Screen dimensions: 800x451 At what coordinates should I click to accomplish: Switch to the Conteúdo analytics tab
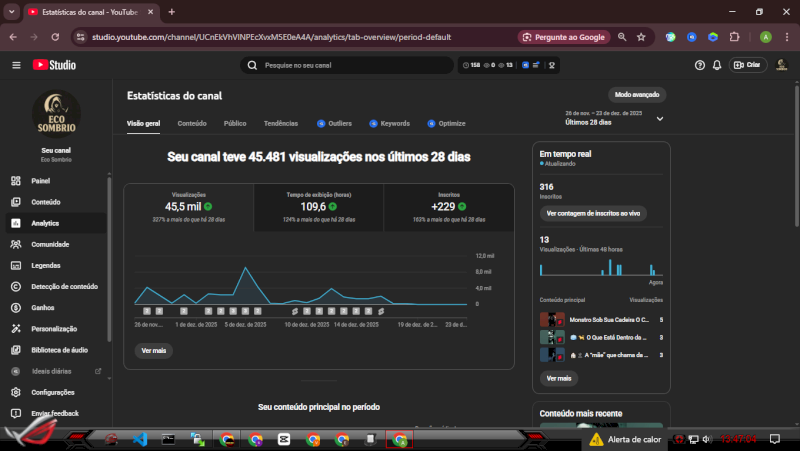tap(192, 123)
